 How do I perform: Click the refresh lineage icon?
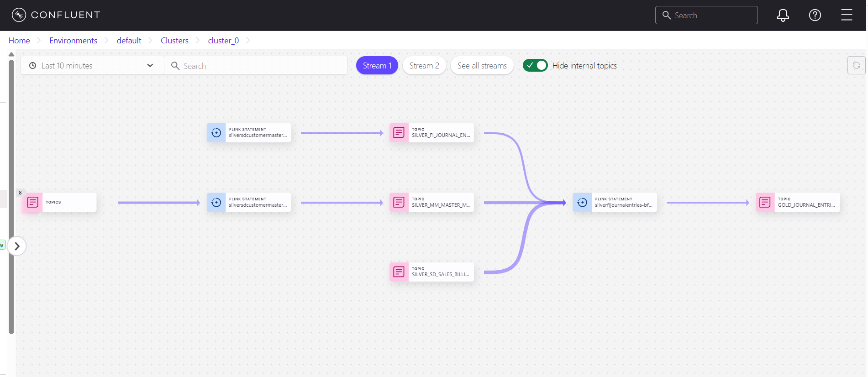[856, 65]
